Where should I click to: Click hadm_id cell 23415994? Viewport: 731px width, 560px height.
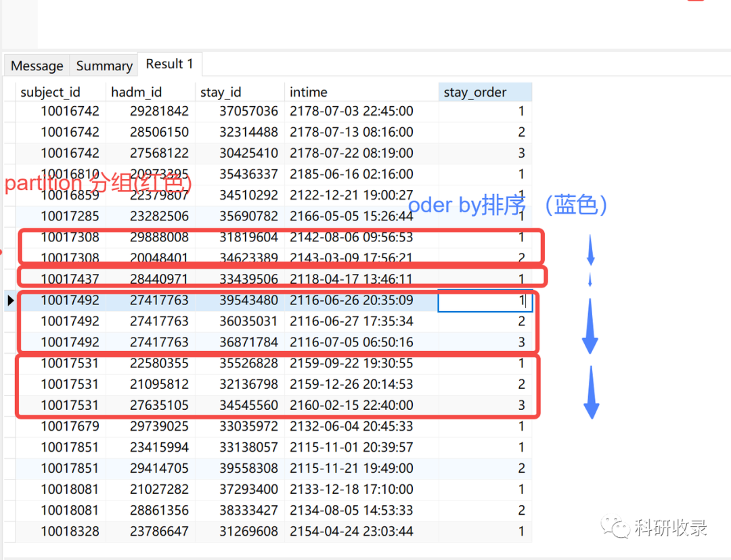click(150, 447)
